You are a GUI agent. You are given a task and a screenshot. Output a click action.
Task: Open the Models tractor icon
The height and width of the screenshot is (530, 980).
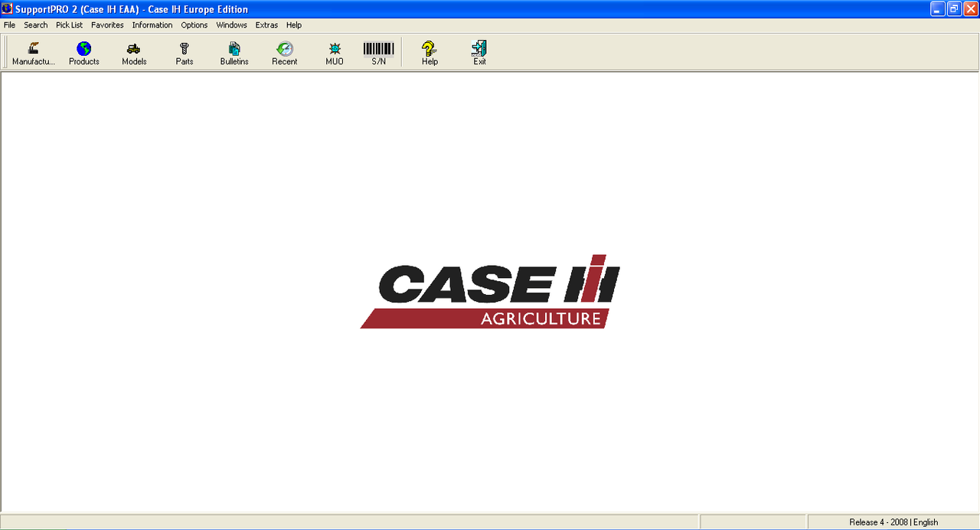(134, 53)
